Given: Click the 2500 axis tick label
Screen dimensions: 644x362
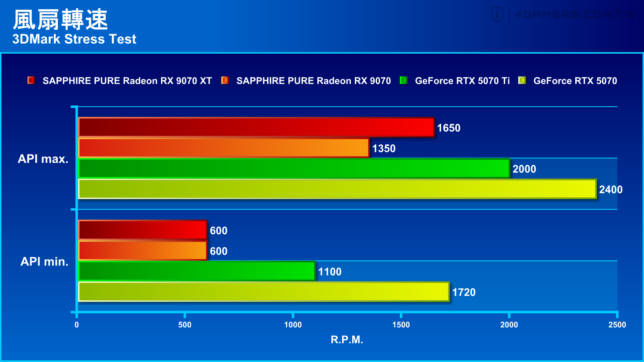Looking at the screenshot, I should (617, 325).
